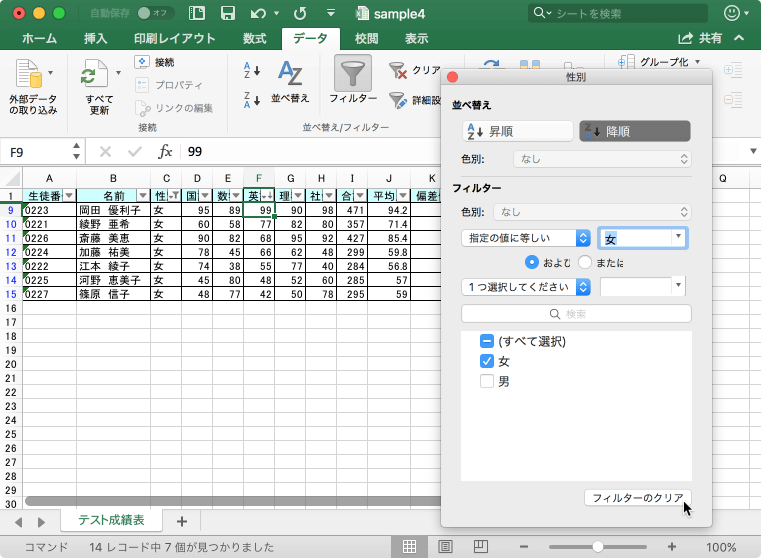Viewport: 761px width, 558px height.
Task: Click the Share icon button
Action: [699, 38]
